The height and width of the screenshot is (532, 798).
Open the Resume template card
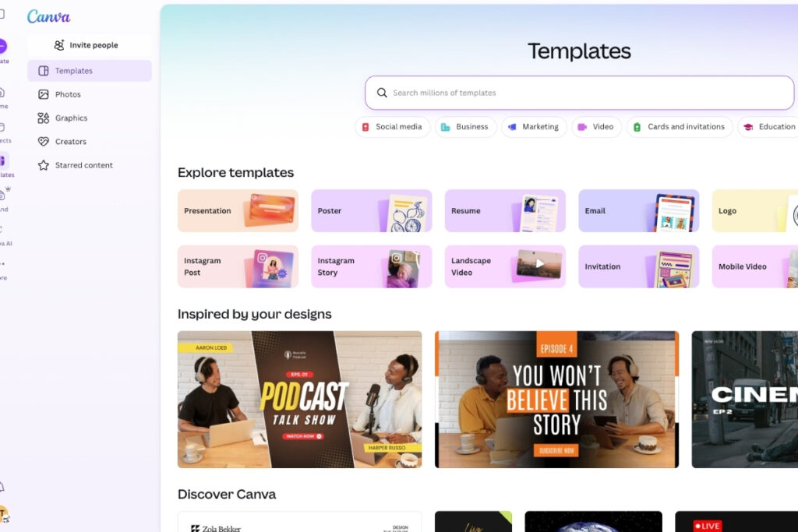pos(505,210)
